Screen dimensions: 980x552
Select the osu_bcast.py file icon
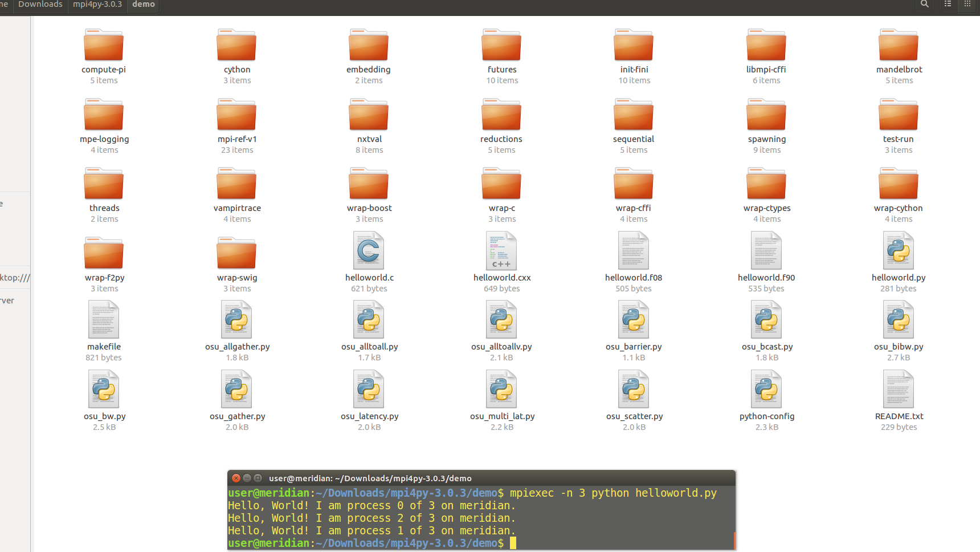pos(766,320)
